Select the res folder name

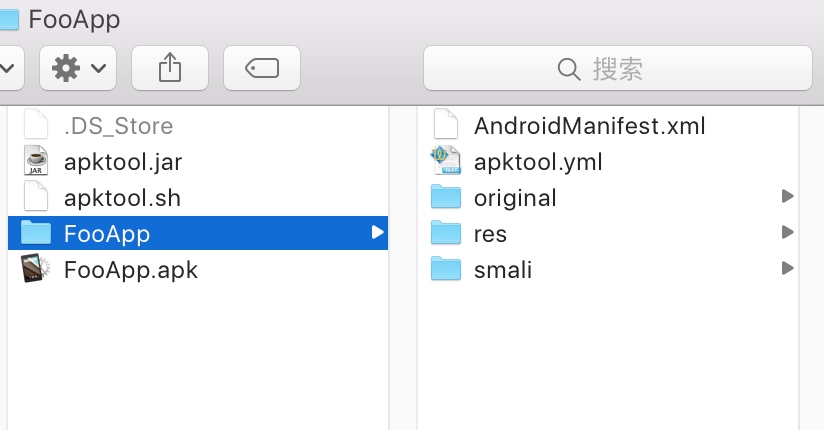[490, 234]
